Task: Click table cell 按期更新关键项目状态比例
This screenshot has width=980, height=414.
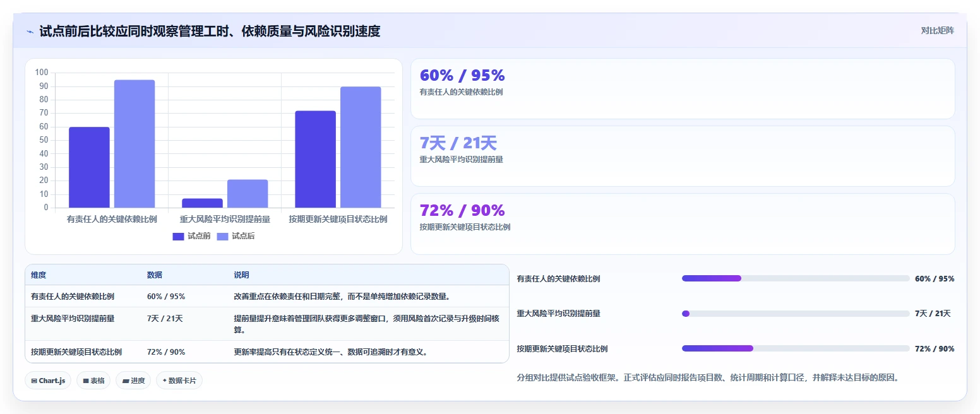Action: [76, 352]
